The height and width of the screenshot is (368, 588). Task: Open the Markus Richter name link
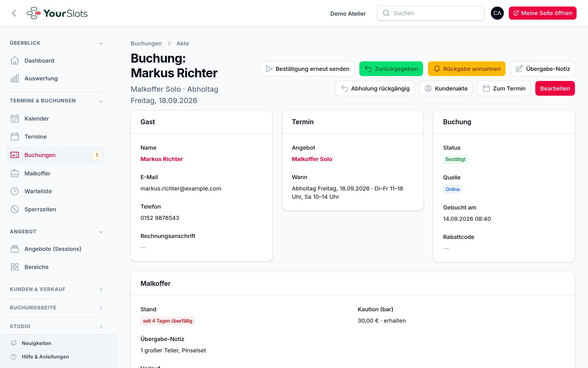click(162, 159)
